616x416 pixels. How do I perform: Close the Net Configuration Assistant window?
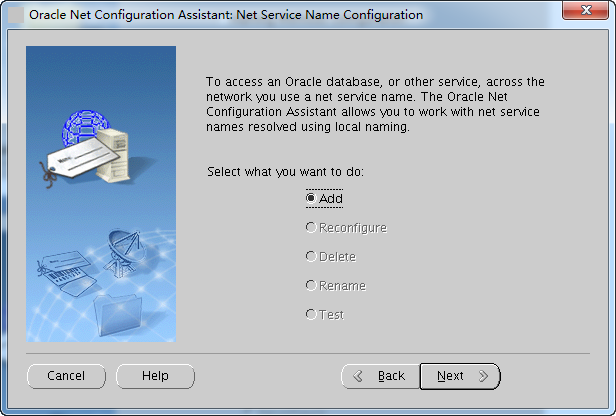click(x=585, y=10)
